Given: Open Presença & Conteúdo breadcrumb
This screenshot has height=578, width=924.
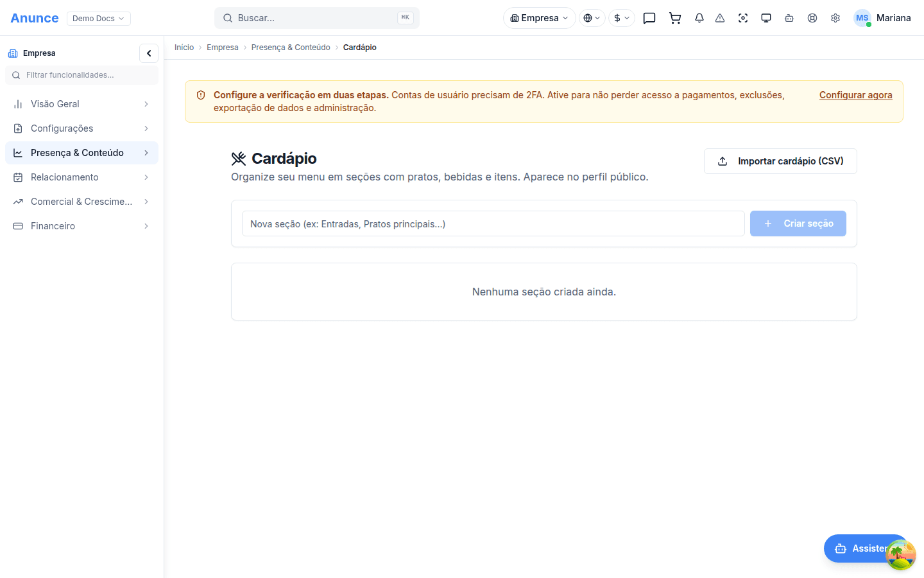Looking at the screenshot, I should (291, 48).
